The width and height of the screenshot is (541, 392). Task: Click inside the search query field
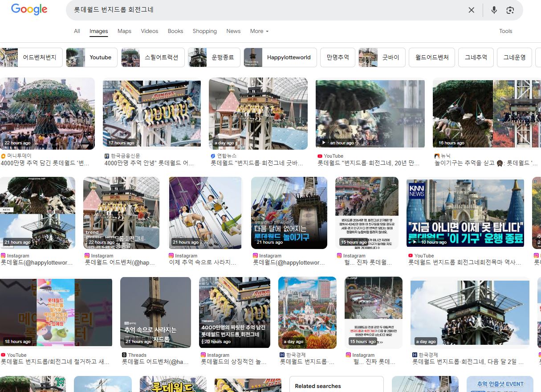pyautogui.click(x=267, y=10)
